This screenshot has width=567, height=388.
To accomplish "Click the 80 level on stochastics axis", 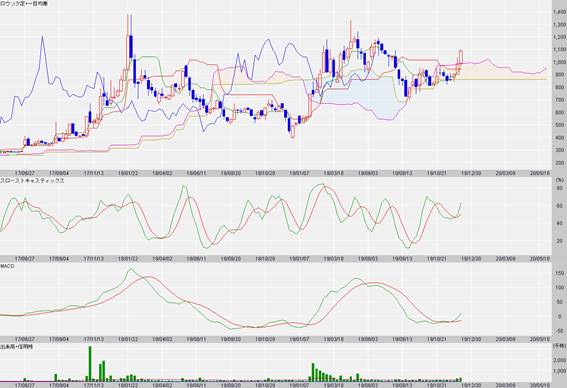I will [x=559, y=188].
